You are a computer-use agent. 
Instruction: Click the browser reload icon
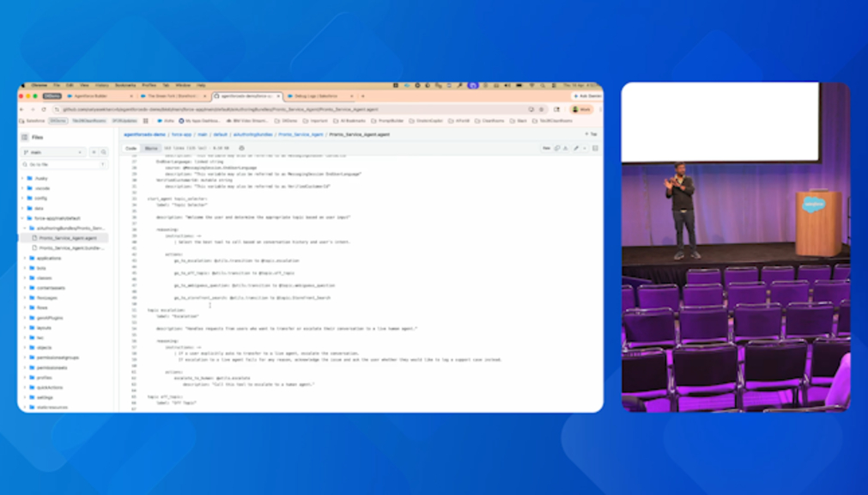(x=44, y=109)
